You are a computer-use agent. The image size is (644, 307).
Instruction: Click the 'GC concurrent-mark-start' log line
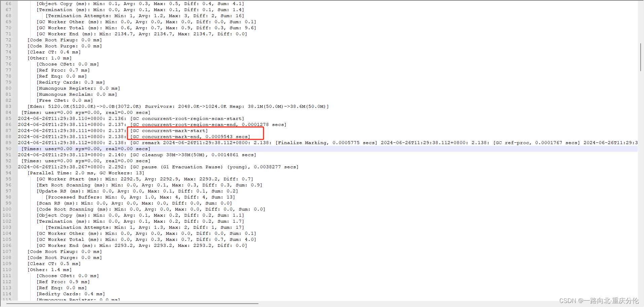113,131
